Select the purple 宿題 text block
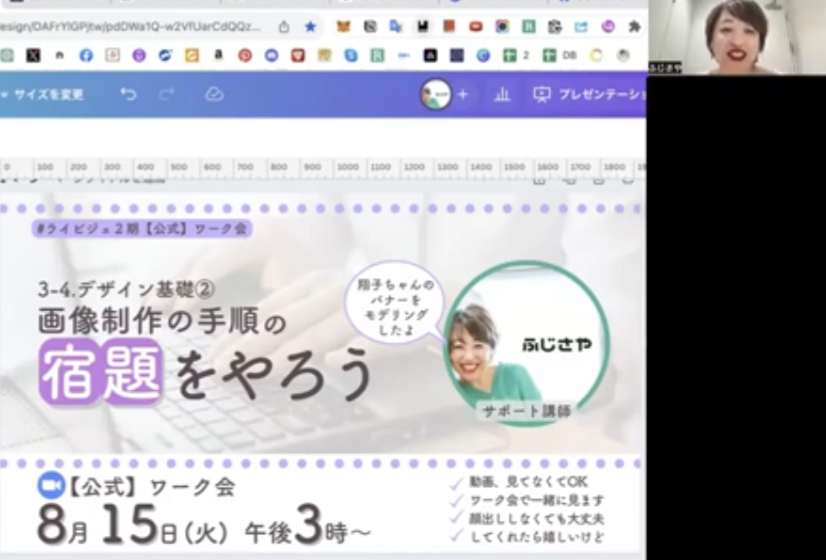Viewport: 826px width, 560px height. click(x=100, y=373)
